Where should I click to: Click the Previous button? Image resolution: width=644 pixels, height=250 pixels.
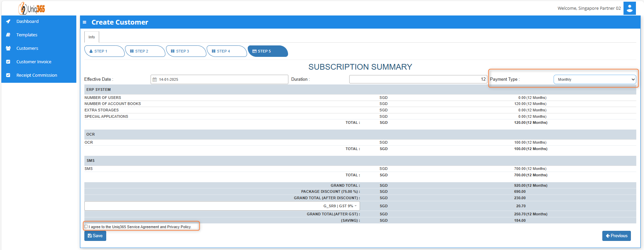click(x=616, y=236)
